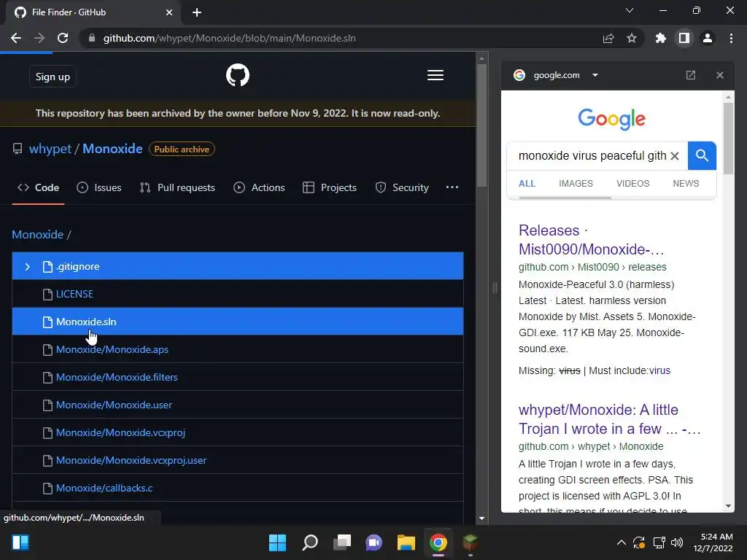Screen dimensions: 747x560
Task: Open side panel page in new tab
Action: tap(690, 75)
